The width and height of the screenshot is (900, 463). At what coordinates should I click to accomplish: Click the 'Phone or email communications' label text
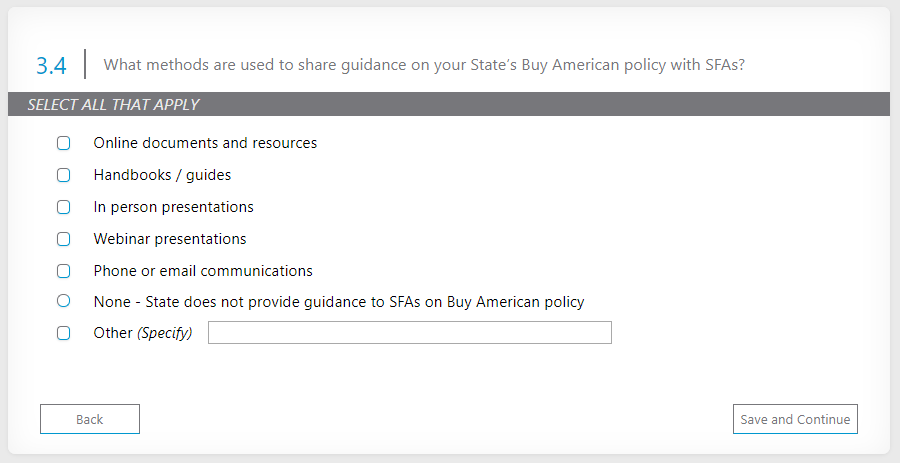click(x=203, y=271)
